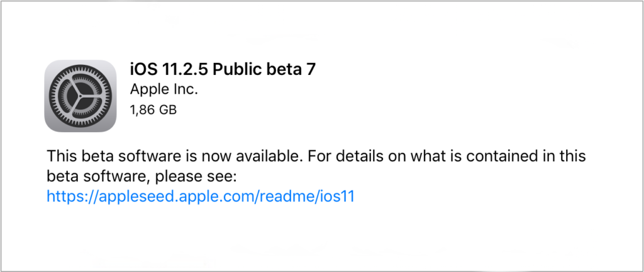Click "iOS" at the start of the title

tap(142, 70)
